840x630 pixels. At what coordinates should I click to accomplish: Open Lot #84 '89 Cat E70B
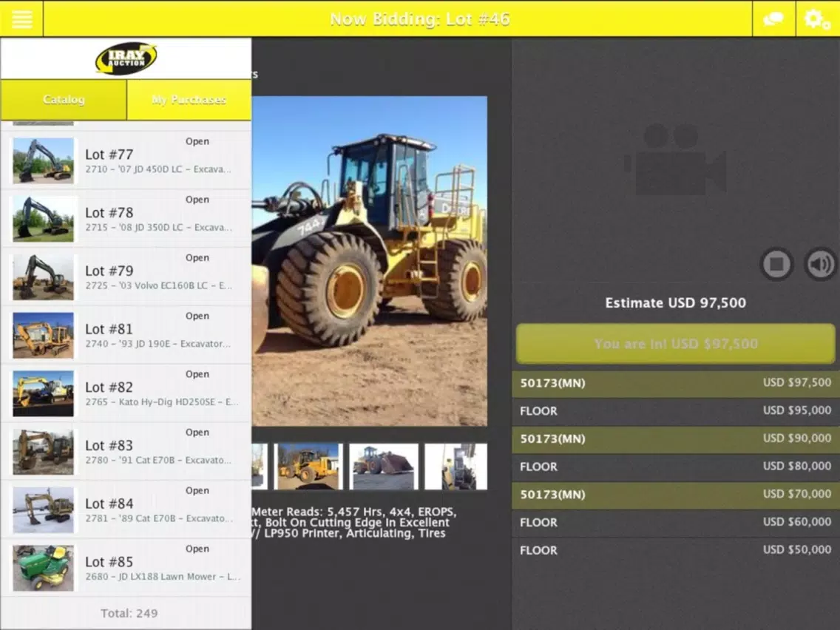[126, 509]
